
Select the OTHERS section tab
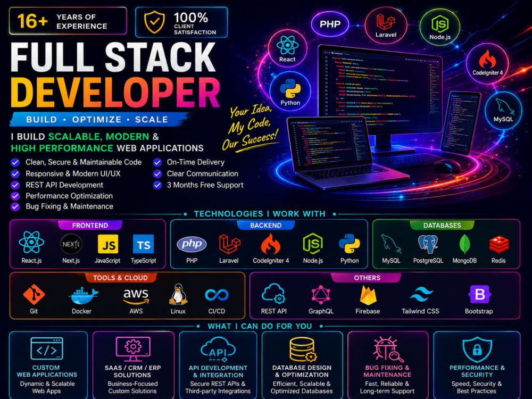coord(367,278)
